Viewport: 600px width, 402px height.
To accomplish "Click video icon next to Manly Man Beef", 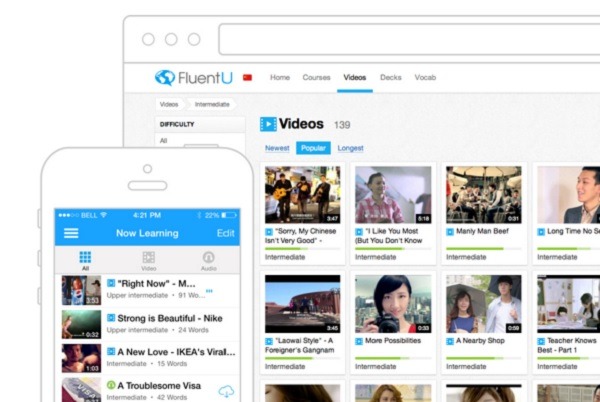I will click(450, 232).
